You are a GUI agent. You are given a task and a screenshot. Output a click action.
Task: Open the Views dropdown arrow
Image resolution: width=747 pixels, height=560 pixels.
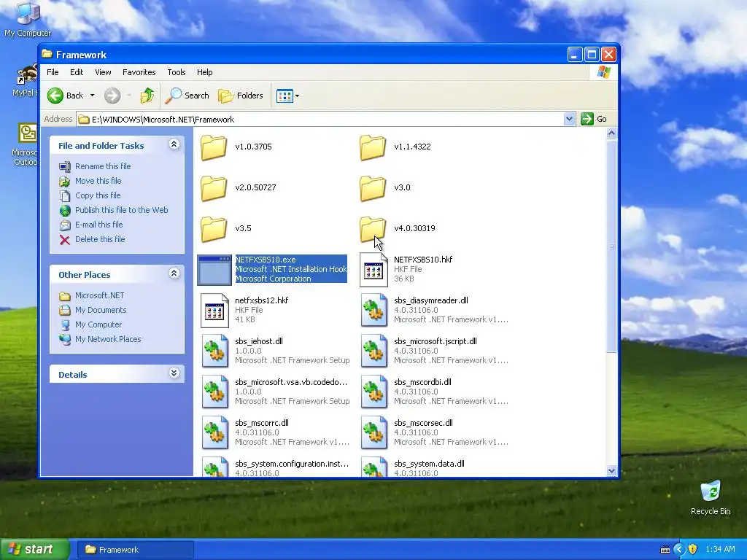[298, 96]
